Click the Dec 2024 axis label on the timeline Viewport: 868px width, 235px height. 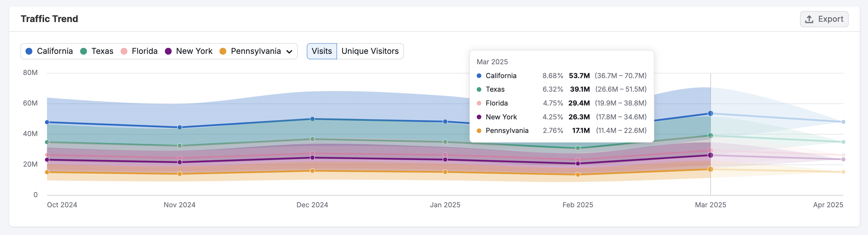point(312,205)
